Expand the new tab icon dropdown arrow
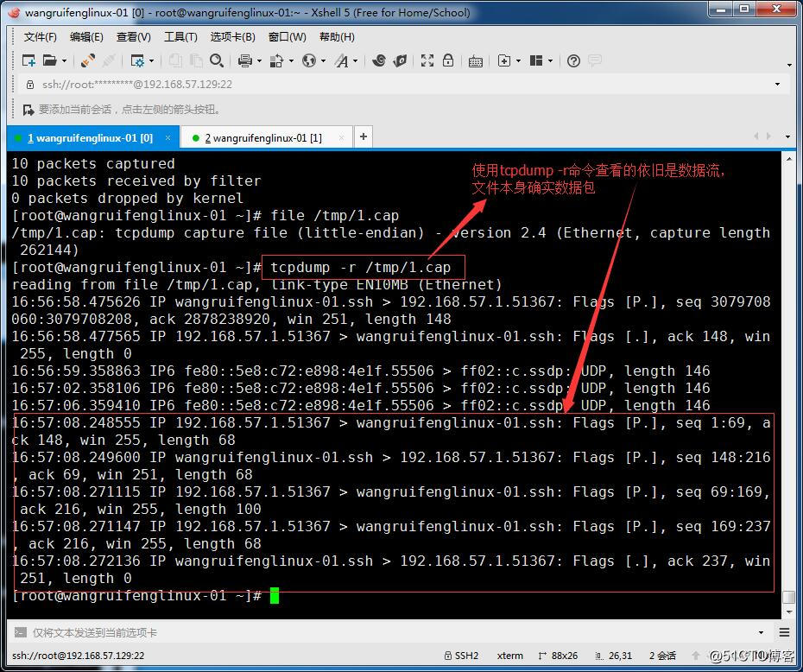The image size is (803, 672). pyautogui.click(x=518, y=61)
